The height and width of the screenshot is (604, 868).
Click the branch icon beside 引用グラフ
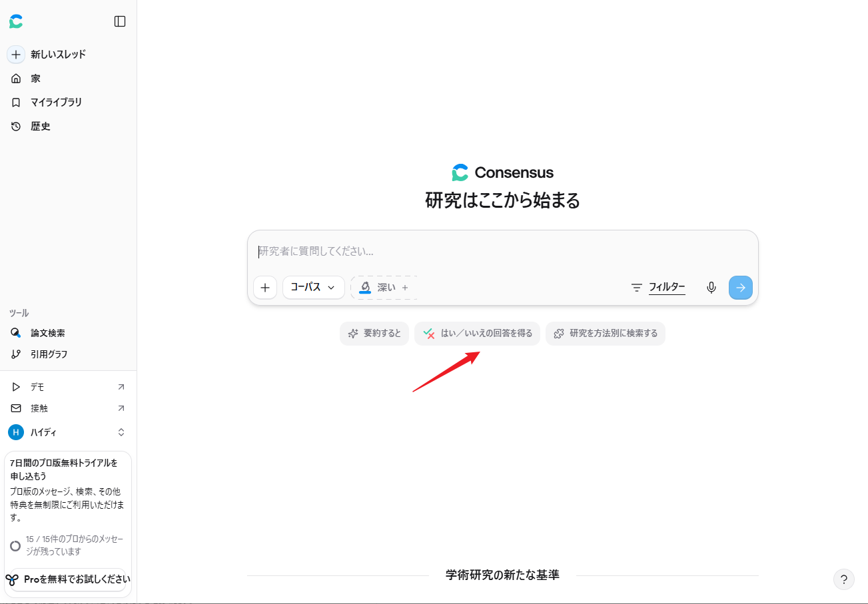(x=16, y=354)
